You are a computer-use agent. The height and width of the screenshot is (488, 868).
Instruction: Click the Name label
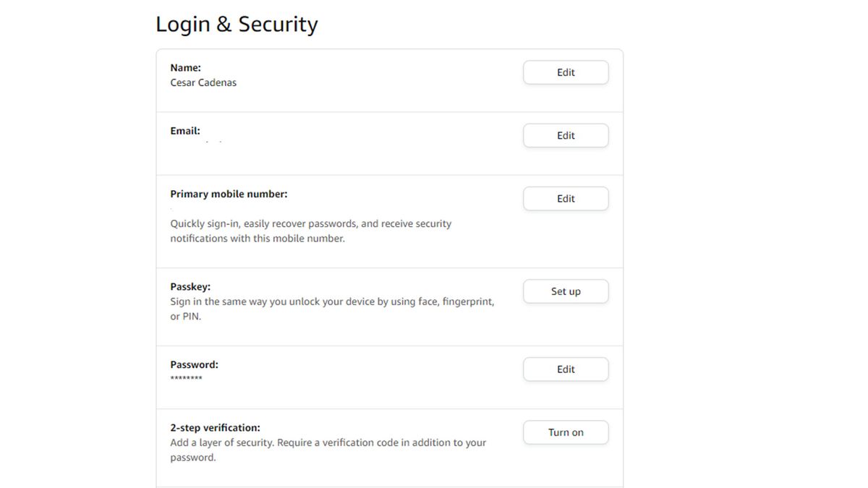coord(185,67)
